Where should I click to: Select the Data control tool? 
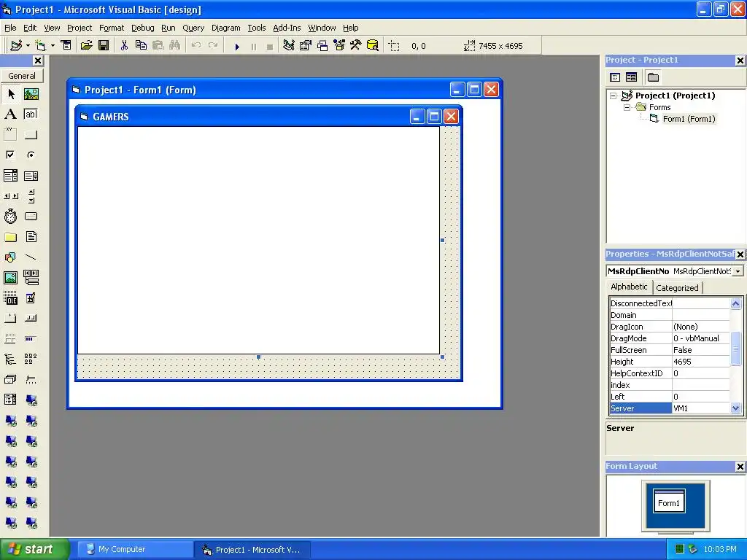31,278
